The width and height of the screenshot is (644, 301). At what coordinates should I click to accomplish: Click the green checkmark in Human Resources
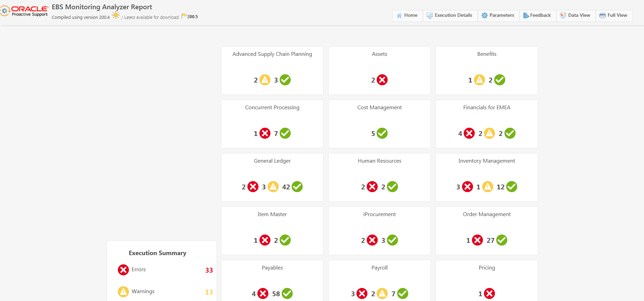pos(392,187)
